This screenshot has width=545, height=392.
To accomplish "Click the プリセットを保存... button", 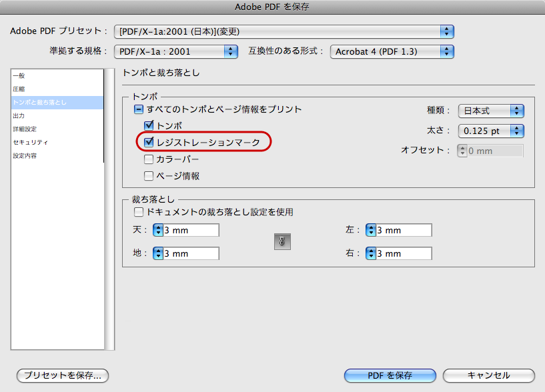I will click(x=63, y=375).
